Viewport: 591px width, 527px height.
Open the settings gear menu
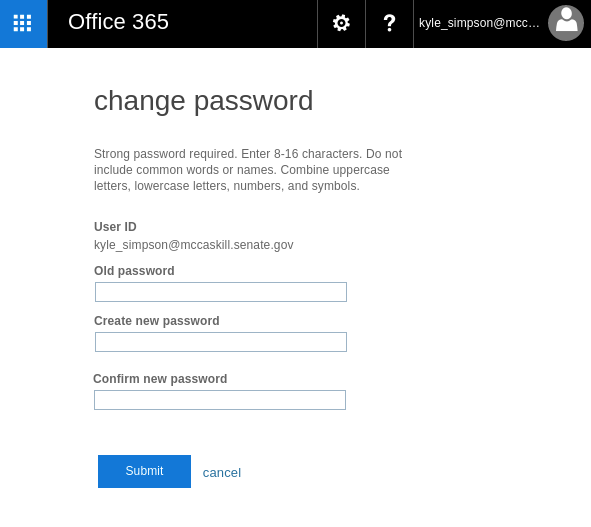click(x=341, y=23)
